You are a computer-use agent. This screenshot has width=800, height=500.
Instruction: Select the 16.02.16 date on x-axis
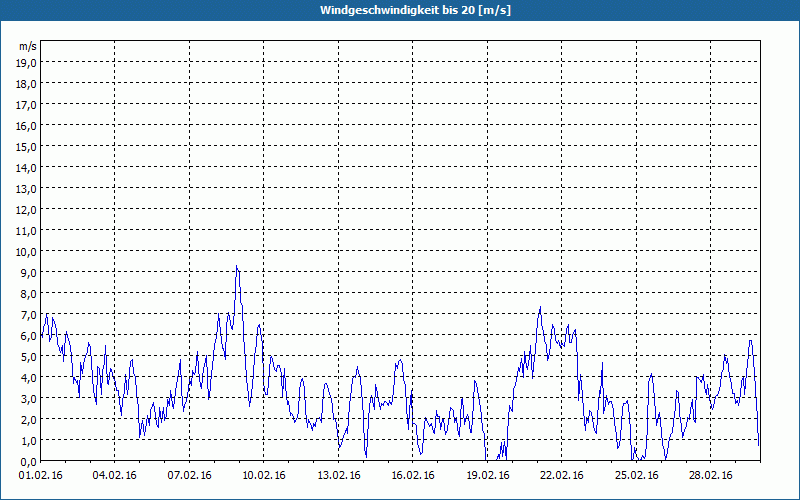point(413,476)
